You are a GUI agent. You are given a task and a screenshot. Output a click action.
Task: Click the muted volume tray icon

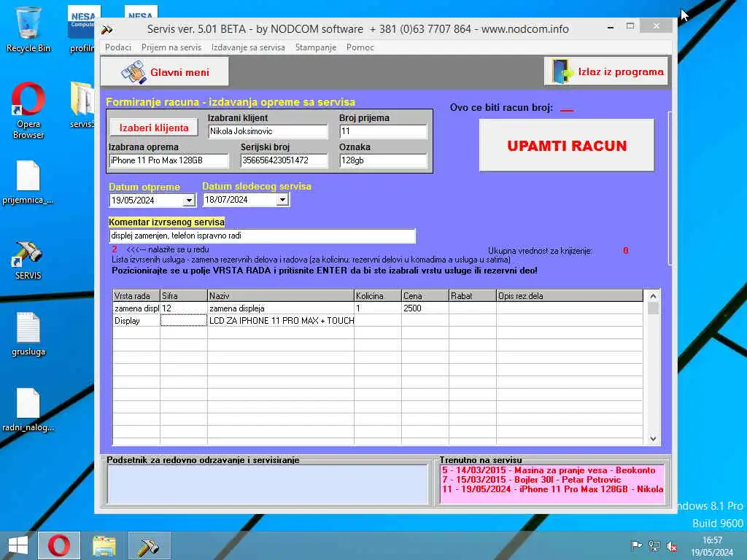click(x=672, y=545)
